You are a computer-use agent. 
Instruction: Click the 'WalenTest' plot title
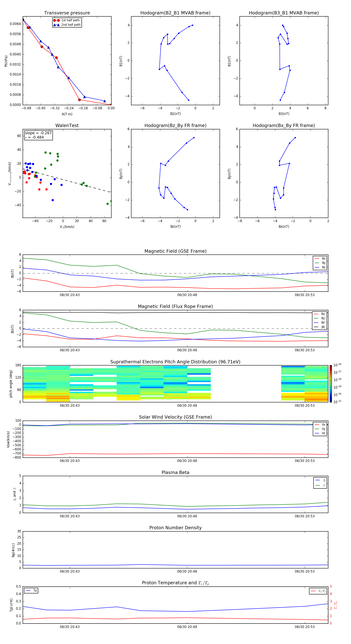67,125
